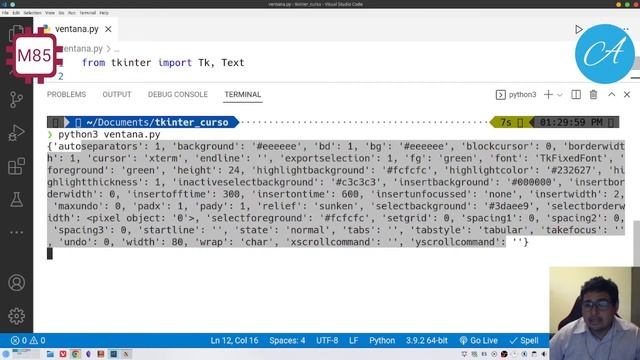Open the Run and Debug view
This screenshot has height=360, width=640.
16,133
